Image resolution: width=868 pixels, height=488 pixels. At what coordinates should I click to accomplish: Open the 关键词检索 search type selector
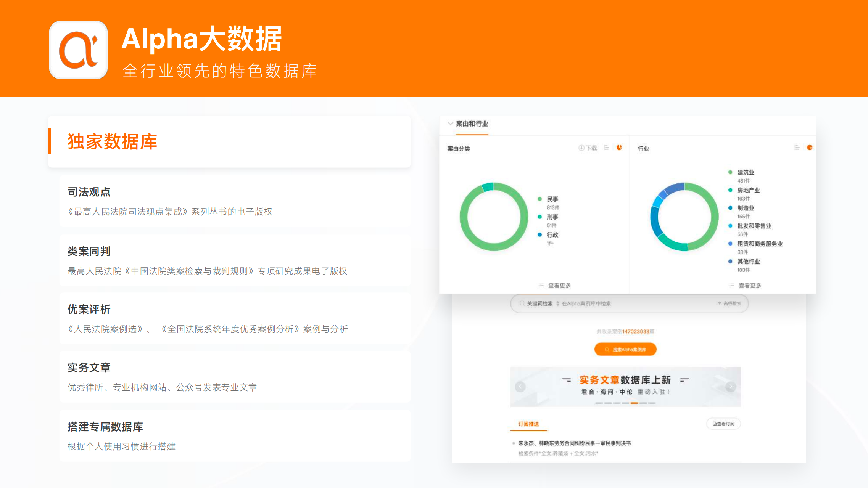point(543,303)
